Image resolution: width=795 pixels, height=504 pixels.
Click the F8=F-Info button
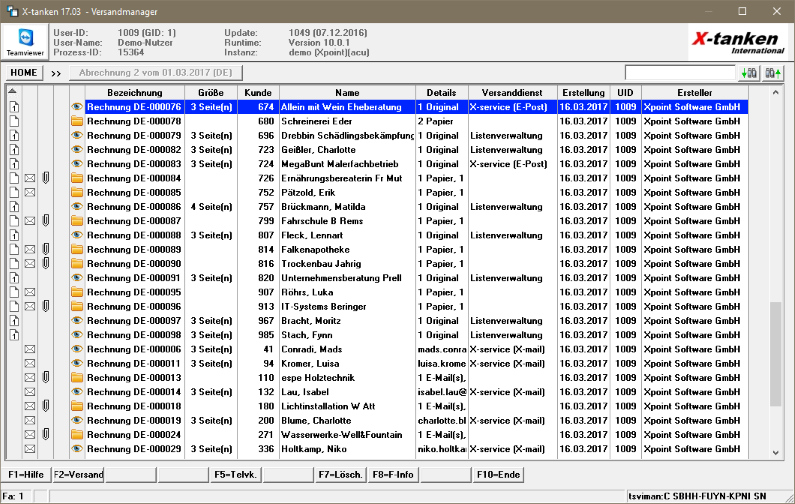(x=393, y=475)
